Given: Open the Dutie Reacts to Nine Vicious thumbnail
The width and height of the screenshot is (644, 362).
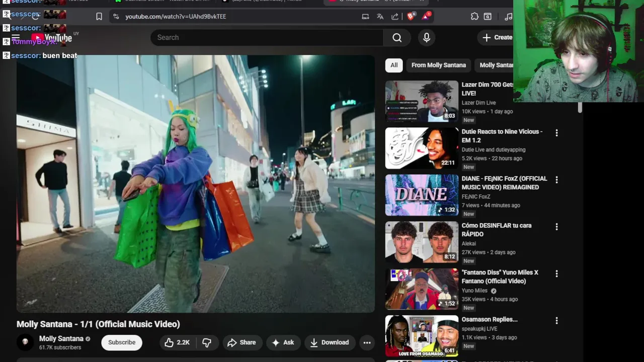Looking at the screenshot, I should tap(422, 148).
